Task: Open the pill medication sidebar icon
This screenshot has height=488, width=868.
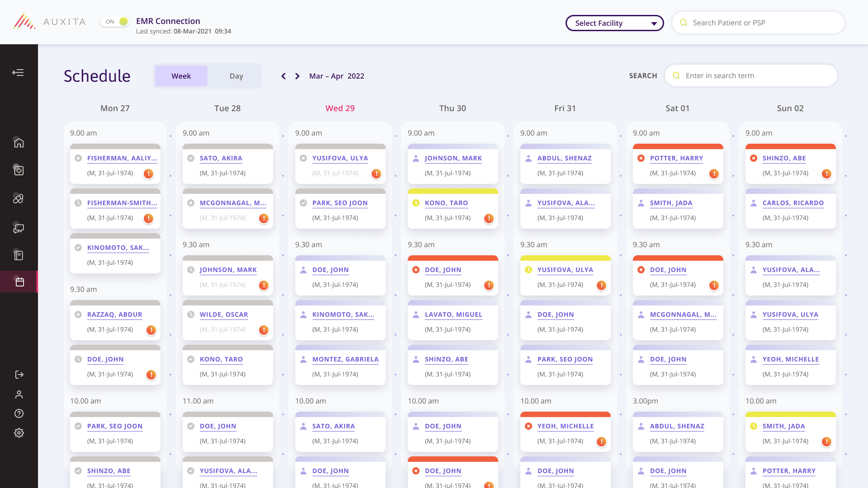Action: coord(19,199)
